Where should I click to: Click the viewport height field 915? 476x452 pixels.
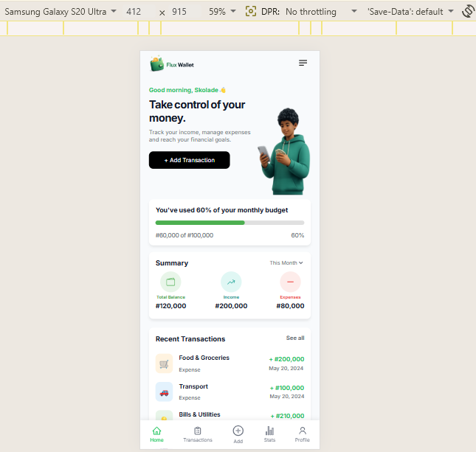tap(179, 12)
